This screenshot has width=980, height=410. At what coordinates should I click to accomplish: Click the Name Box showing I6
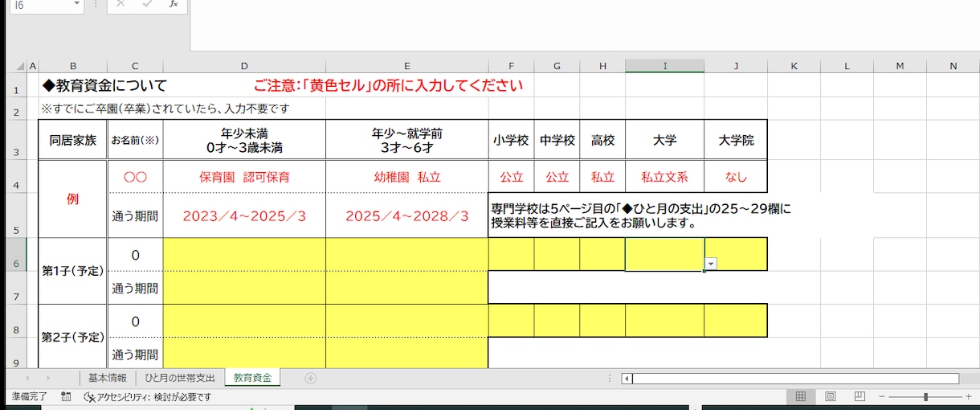[x=40, y=5]
